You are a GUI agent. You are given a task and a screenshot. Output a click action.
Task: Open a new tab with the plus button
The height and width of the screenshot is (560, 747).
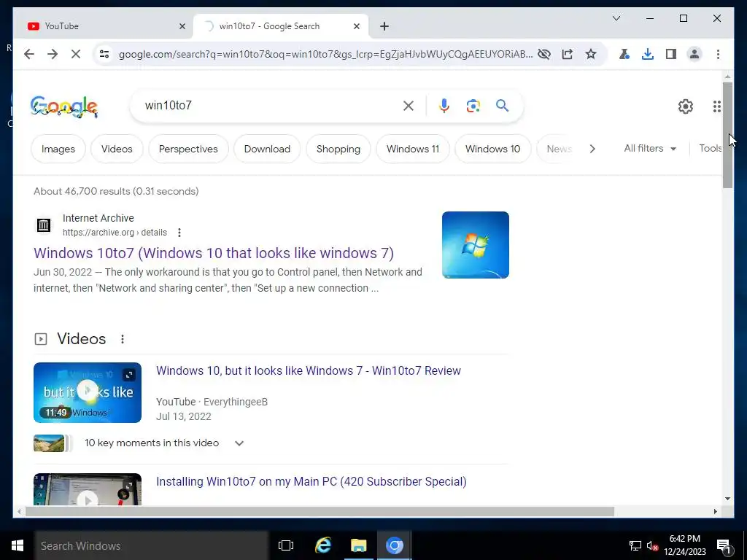(384, 26)
